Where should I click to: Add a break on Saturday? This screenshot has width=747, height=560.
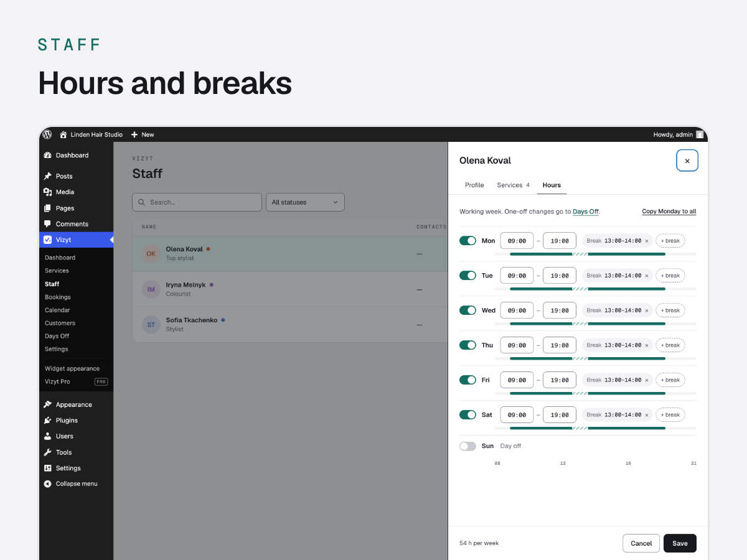[x=670, y=415]
